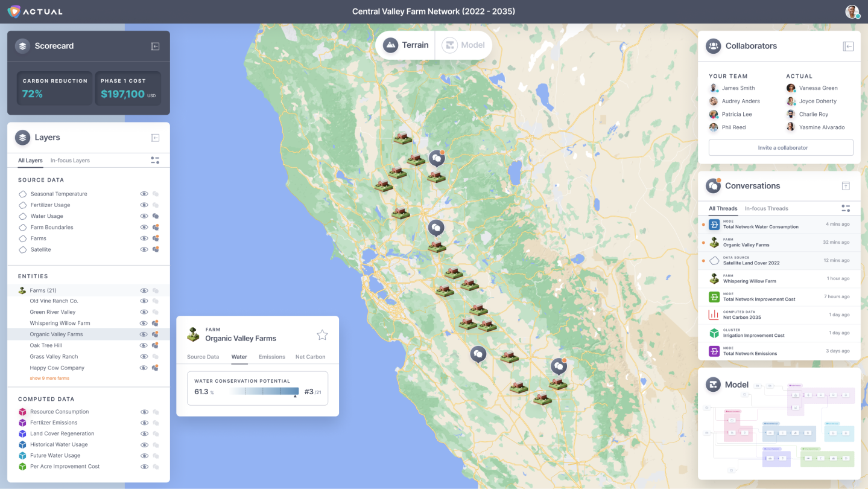Image resolution: width=868 pixels, height=489 pixels.
Task: Click the Layers filter settings icon
Action: (x=155, y=160)
